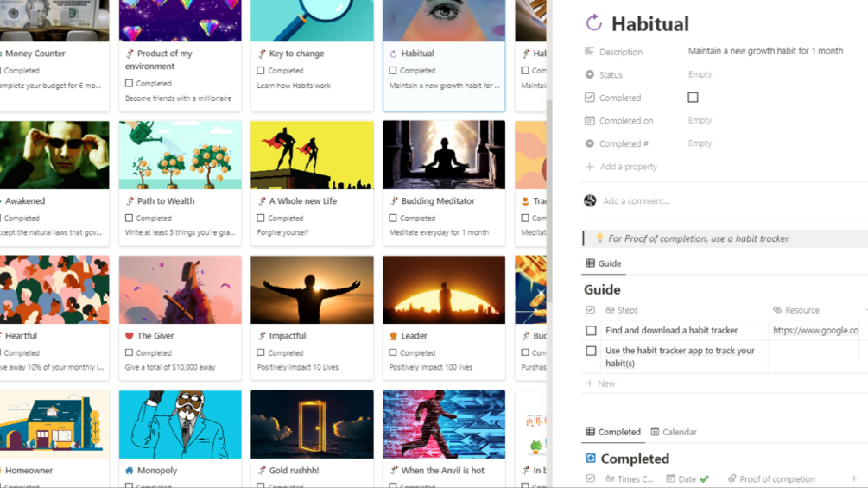Click the house icon beside Monopoly
868x488 pixels.
tap(129, 471)
